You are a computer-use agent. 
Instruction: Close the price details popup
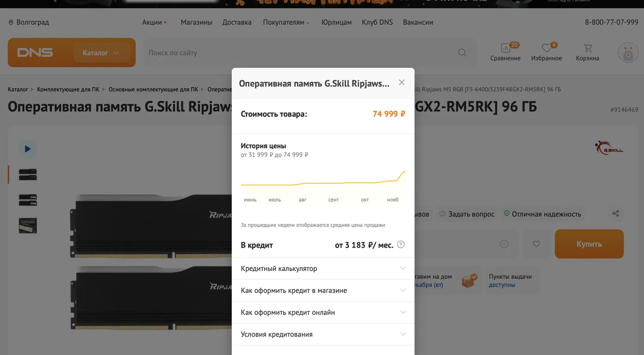point(401,82)
